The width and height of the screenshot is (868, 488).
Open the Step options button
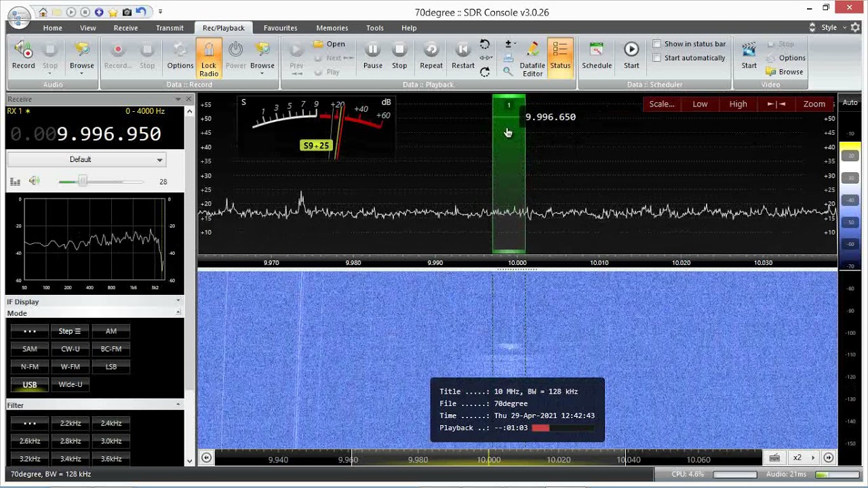71,331
